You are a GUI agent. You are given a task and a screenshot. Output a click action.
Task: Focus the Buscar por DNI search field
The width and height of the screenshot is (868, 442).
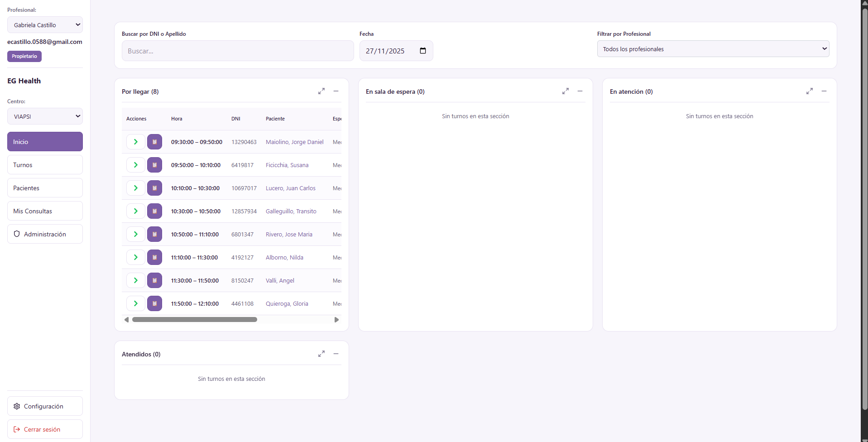coord(237,51)
